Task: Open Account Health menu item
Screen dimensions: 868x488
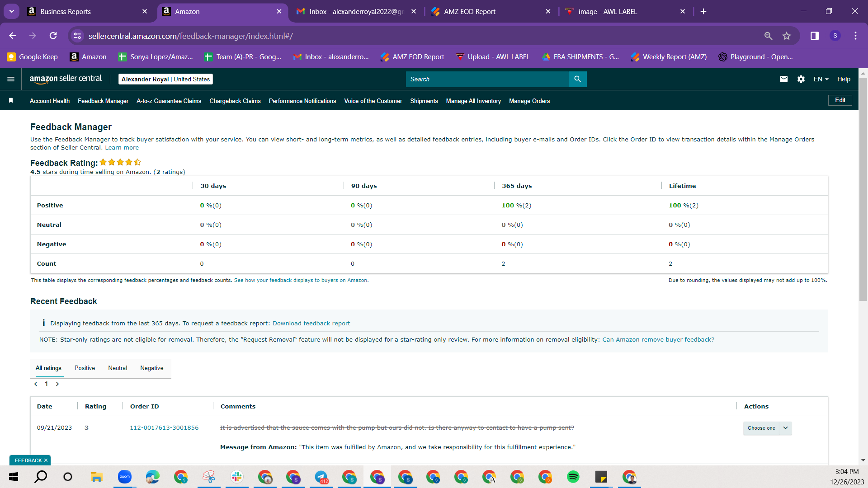Action: tap(50, 101)
